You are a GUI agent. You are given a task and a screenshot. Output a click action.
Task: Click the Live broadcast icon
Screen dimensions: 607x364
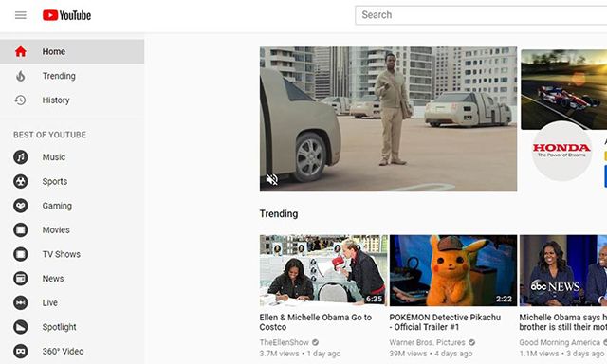pyautogui.click(x=21, y=302)
